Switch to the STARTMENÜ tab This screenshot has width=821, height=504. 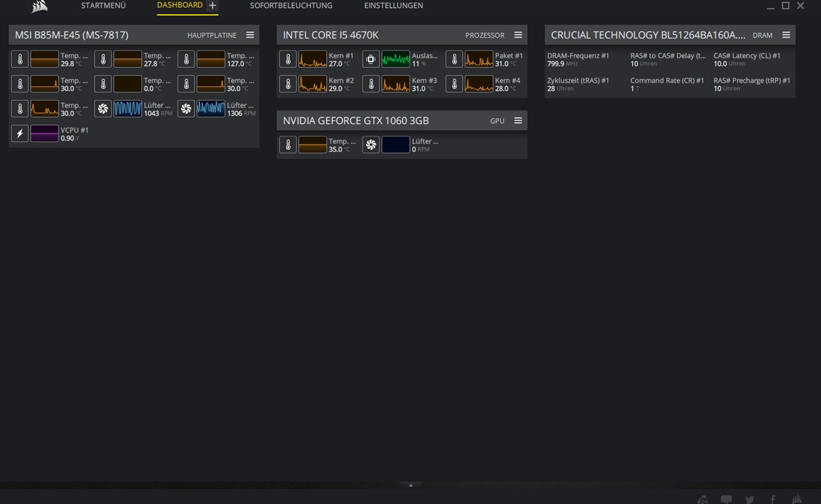(103, 5)
